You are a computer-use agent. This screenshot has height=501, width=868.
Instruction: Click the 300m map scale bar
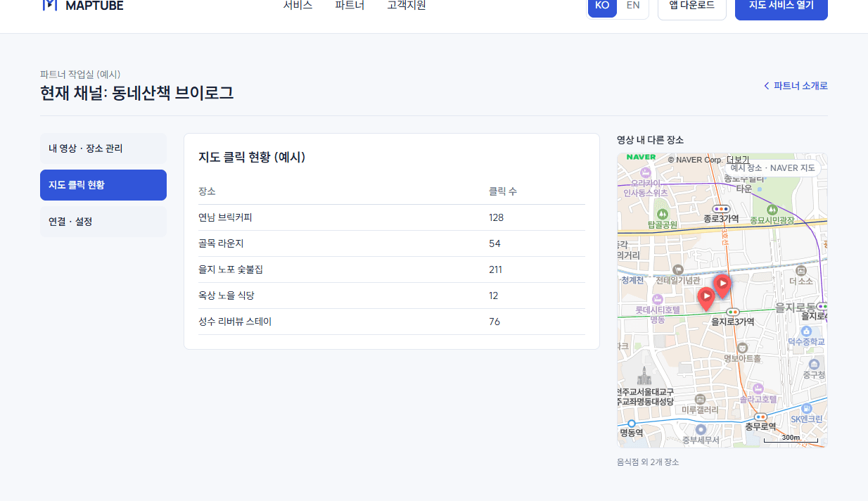(x=791, y=438)
